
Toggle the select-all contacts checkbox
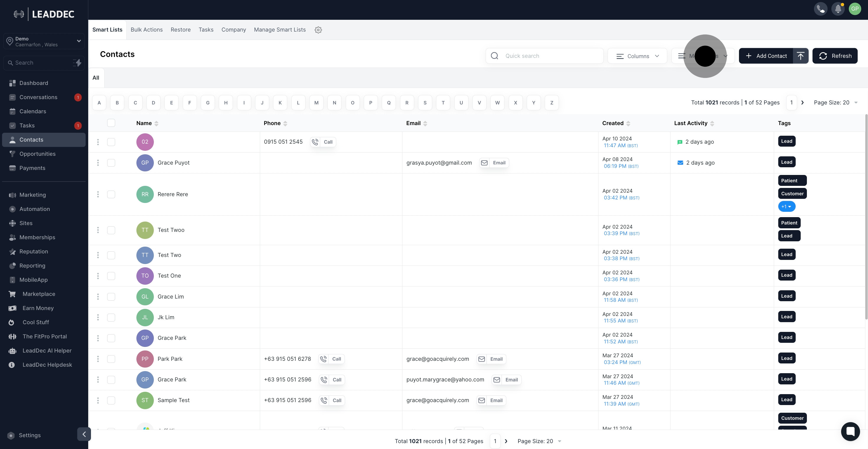(x=111, y=123)
